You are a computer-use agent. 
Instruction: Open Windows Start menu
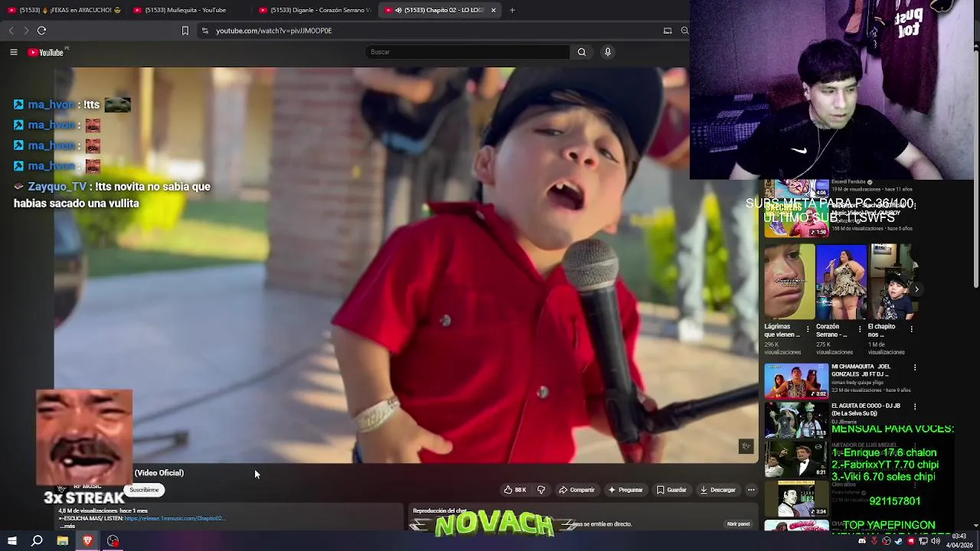tap(11, 541)
